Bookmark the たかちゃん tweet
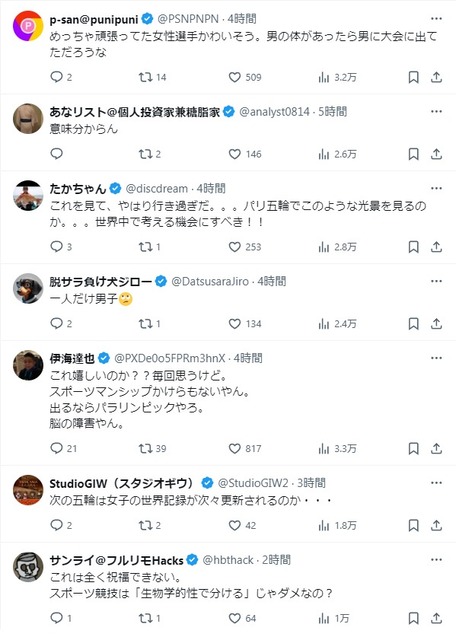This screenshot has width=456, height=640. coord(414,247)
